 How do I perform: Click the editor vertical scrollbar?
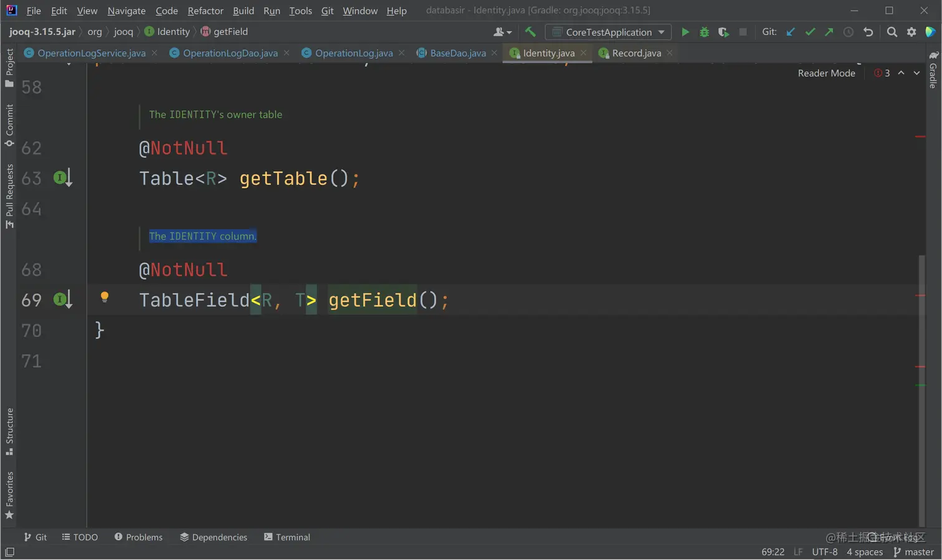point(921,390)
